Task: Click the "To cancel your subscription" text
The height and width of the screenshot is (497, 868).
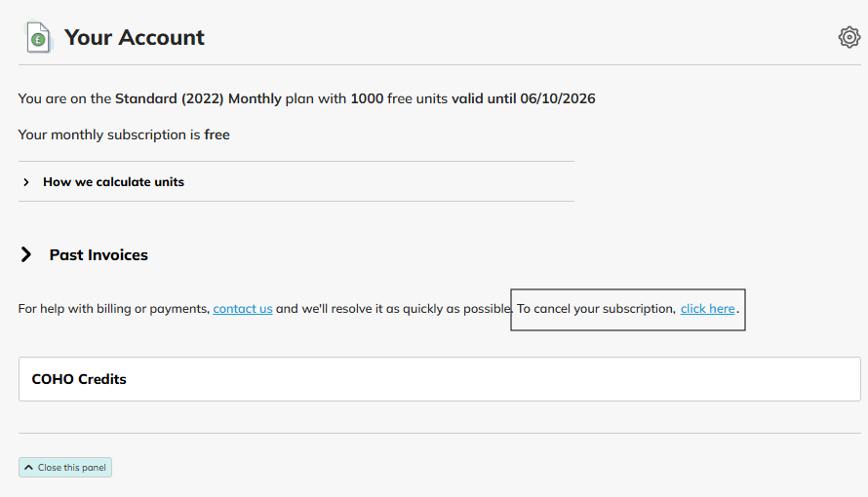Action: [595, 309]
